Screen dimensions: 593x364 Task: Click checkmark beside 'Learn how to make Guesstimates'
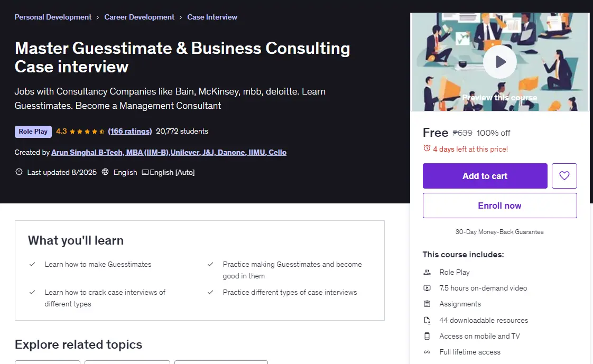pyautogui.click(x=33, y=264)
